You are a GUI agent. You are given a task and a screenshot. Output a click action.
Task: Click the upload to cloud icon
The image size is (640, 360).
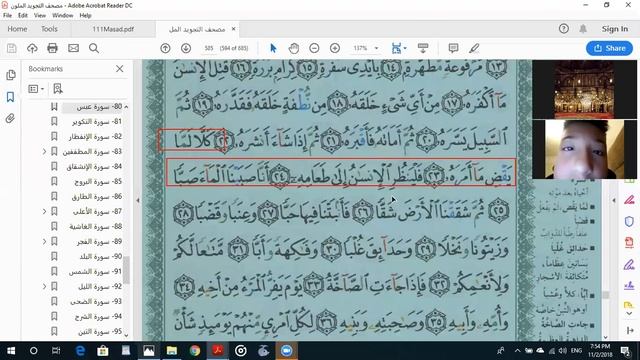click(x=32, y=48)
